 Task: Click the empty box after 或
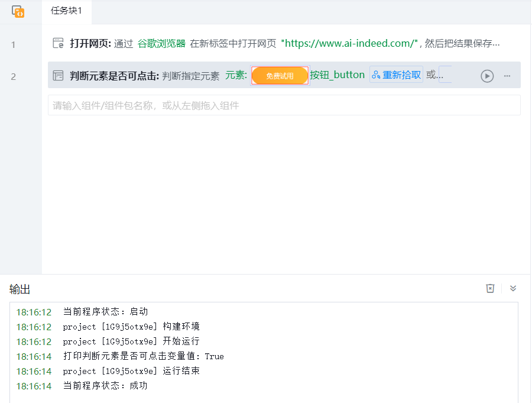pos(446,75)
